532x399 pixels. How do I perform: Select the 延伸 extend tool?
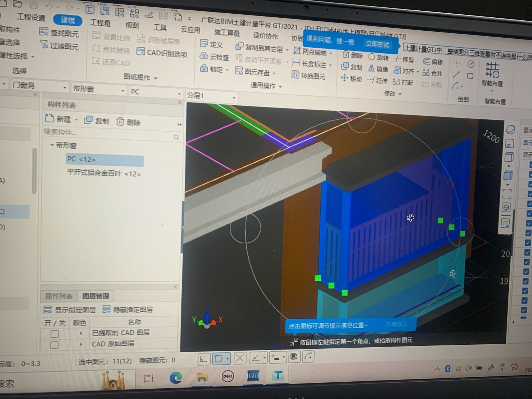pos(378,80)
